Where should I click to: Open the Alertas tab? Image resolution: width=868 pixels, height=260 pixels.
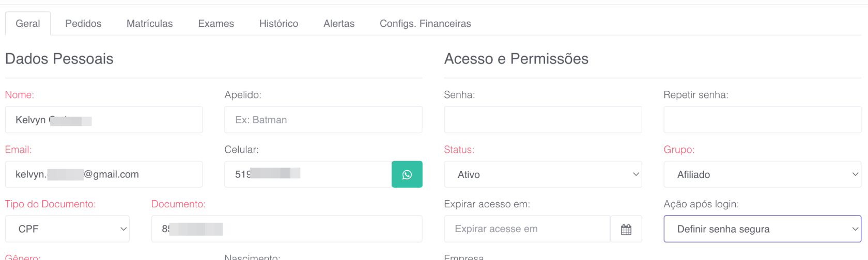[x=339, y=24]
